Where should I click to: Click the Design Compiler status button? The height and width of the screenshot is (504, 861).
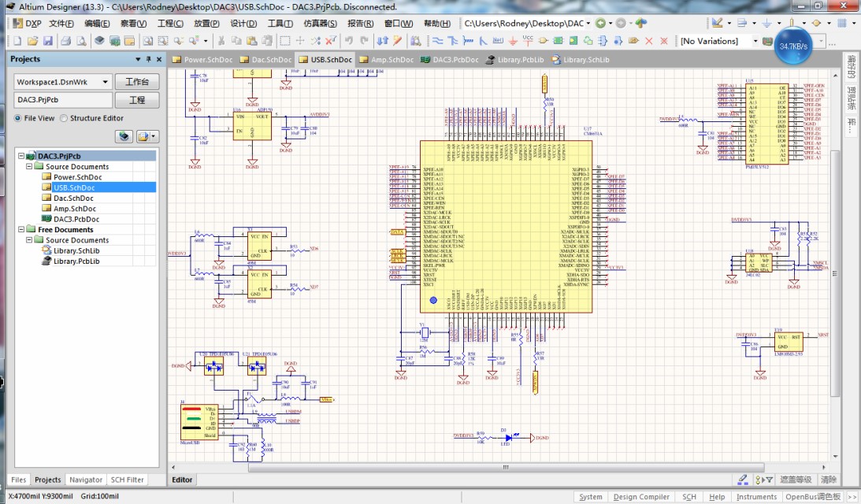click(641, 496)
